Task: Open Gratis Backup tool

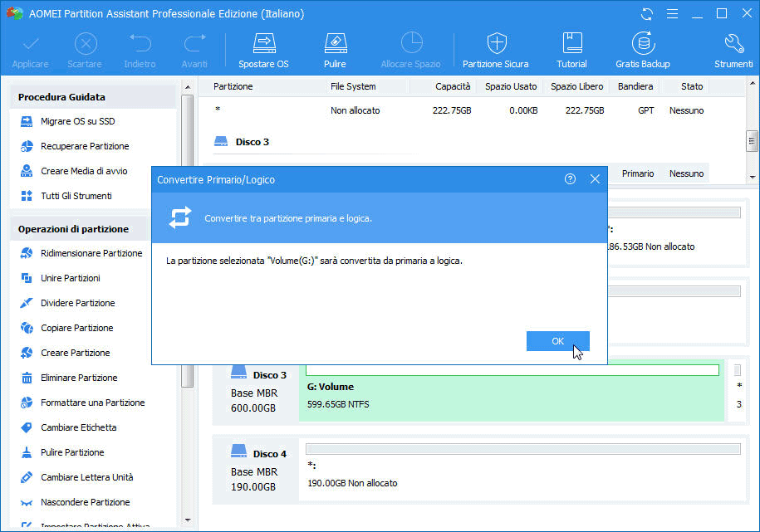Action: coord(643,51)
